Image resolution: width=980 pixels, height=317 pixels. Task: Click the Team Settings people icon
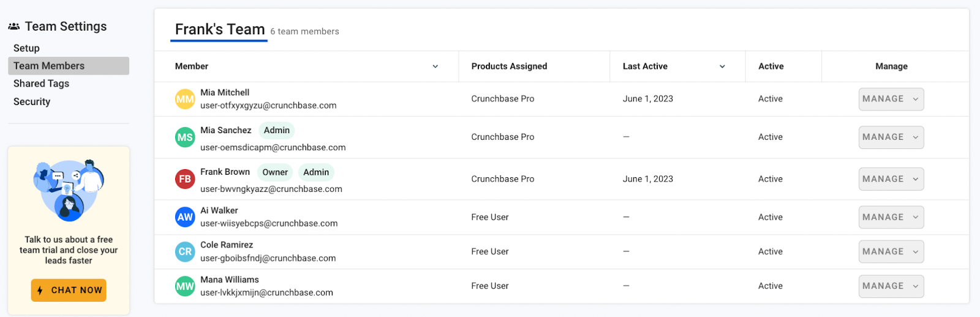tap(14, 26)
